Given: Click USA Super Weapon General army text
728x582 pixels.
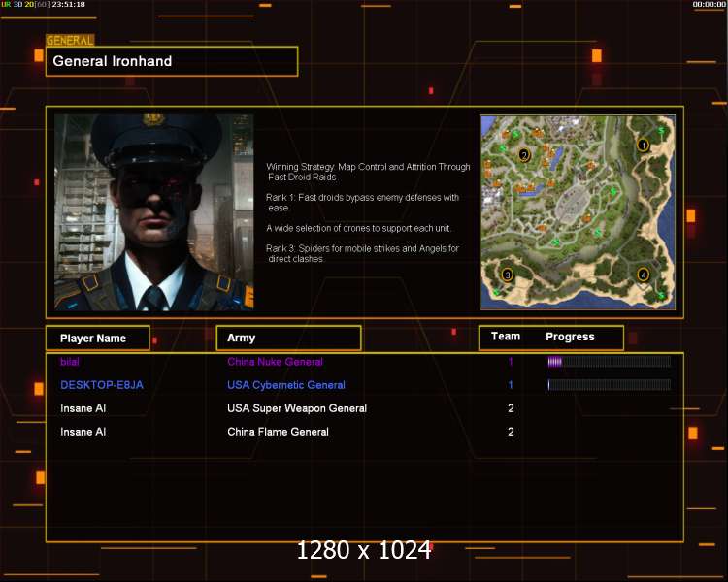Looking at the screenshot, I should coord(297,408).
